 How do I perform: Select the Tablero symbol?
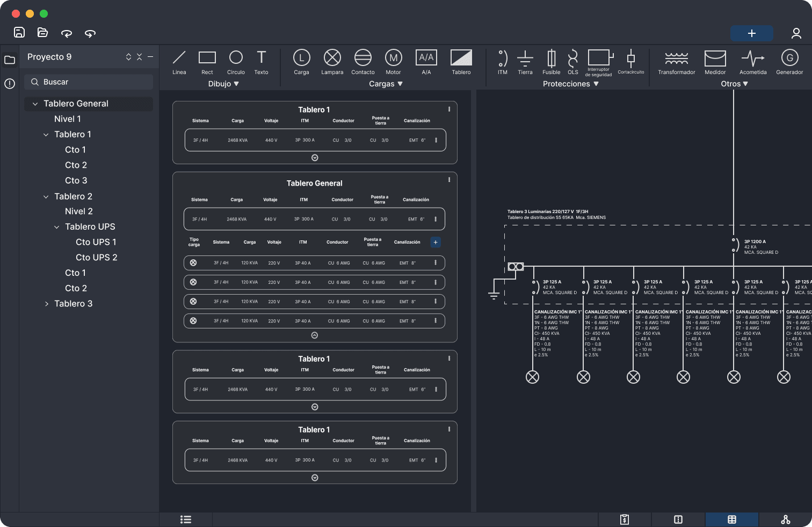(x=461, y=62)
